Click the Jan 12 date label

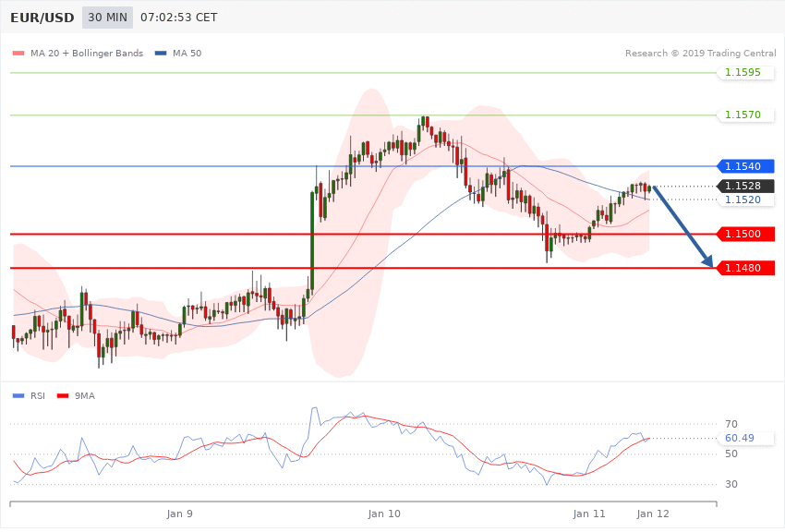653,514
